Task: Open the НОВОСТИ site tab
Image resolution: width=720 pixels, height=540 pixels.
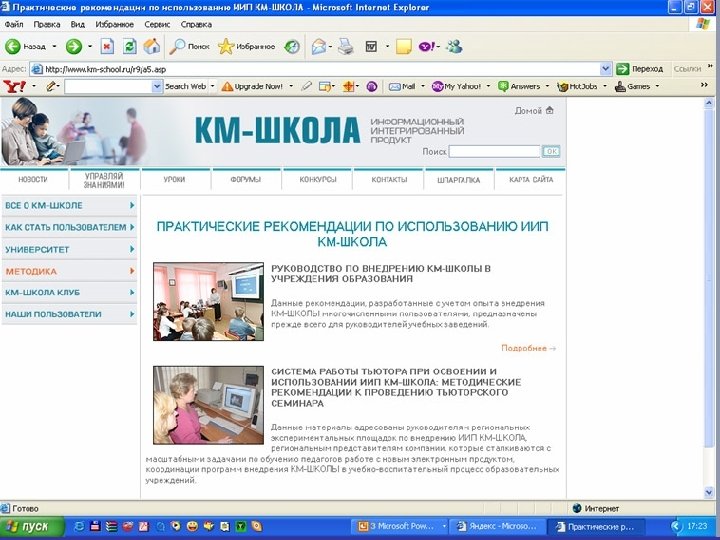Action: click(33, 180)
